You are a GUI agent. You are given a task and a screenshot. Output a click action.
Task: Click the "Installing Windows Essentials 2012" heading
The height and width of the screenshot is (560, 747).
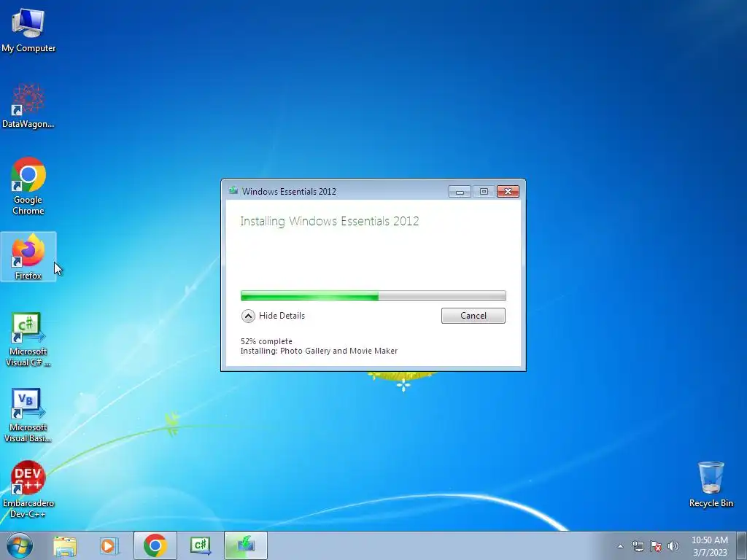click(x=330, y=222)
